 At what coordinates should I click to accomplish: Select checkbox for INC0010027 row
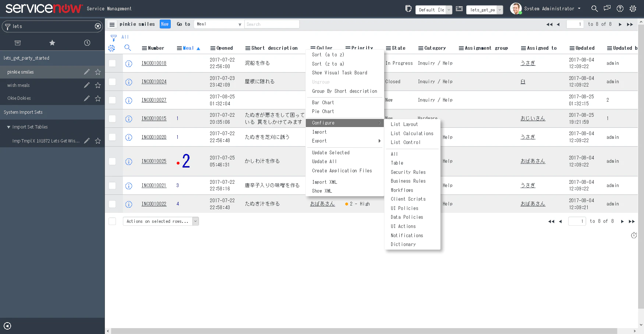coord(112,100)
